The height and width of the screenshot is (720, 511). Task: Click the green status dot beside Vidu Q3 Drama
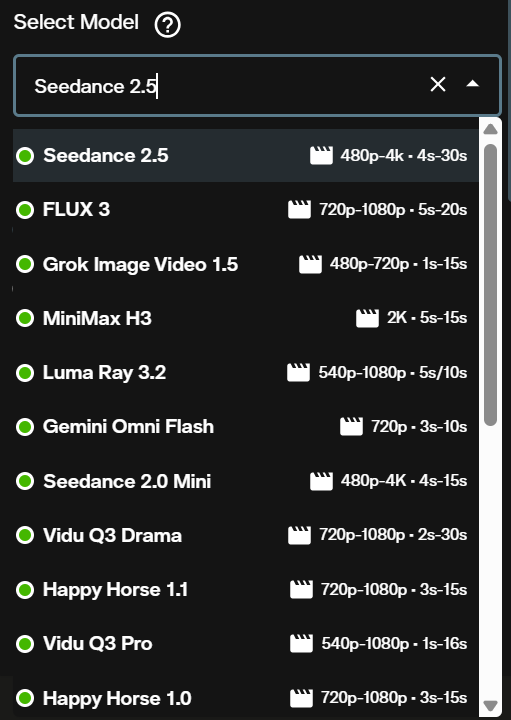point(25,535)
